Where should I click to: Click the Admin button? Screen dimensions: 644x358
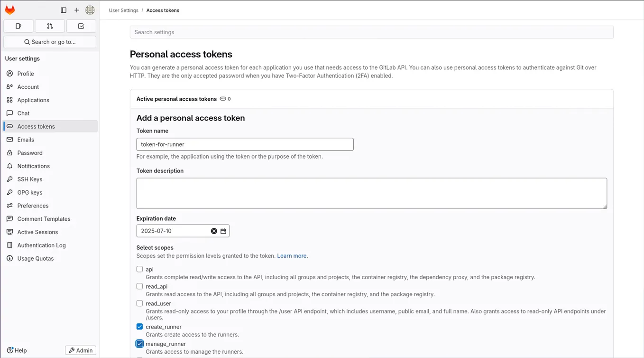(x=80, y=350)
